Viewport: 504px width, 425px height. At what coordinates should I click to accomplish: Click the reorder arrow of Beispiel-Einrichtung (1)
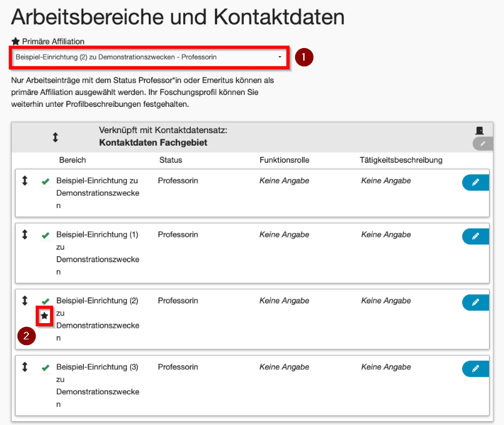pyautogui.click(x=25, y=235)
